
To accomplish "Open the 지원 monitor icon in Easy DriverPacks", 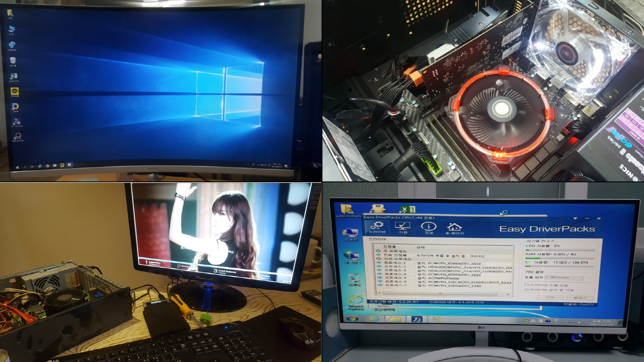I will [x=402, y=228].
